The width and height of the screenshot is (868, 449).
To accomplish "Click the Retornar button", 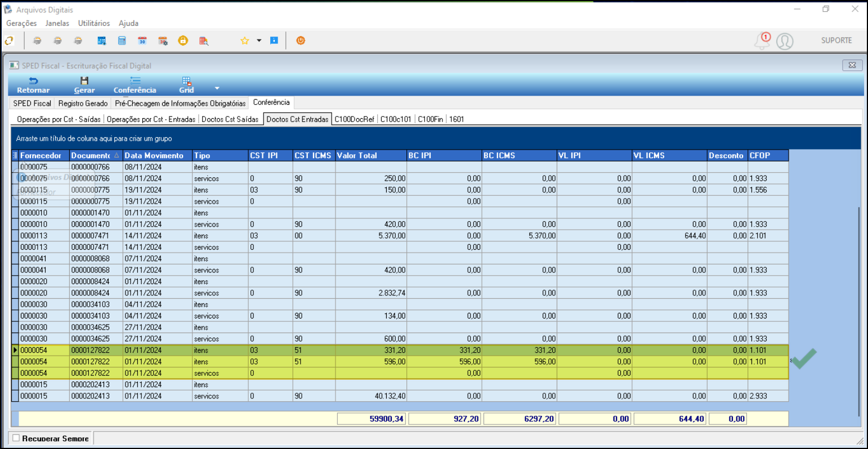I will (x=33, y=86).
